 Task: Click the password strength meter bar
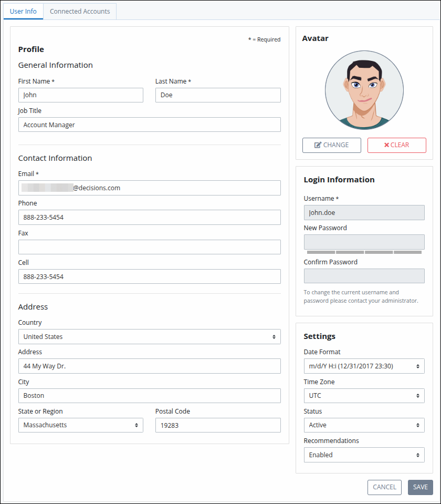point(364,252)
